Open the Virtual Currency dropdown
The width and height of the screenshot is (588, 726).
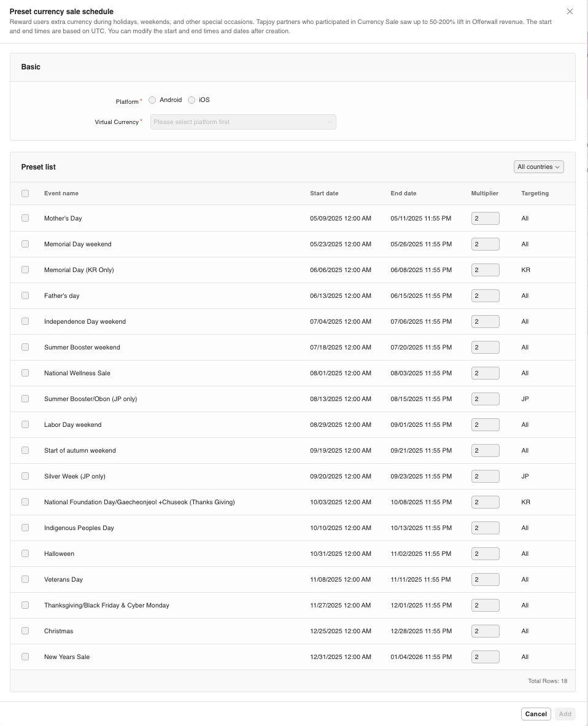pyautogui.click(x=243, y=122)
